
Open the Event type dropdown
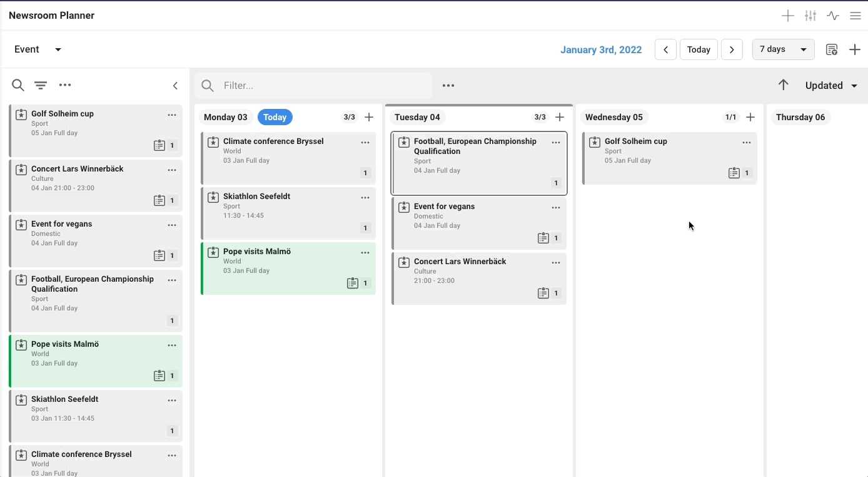[x=38, y=49]
